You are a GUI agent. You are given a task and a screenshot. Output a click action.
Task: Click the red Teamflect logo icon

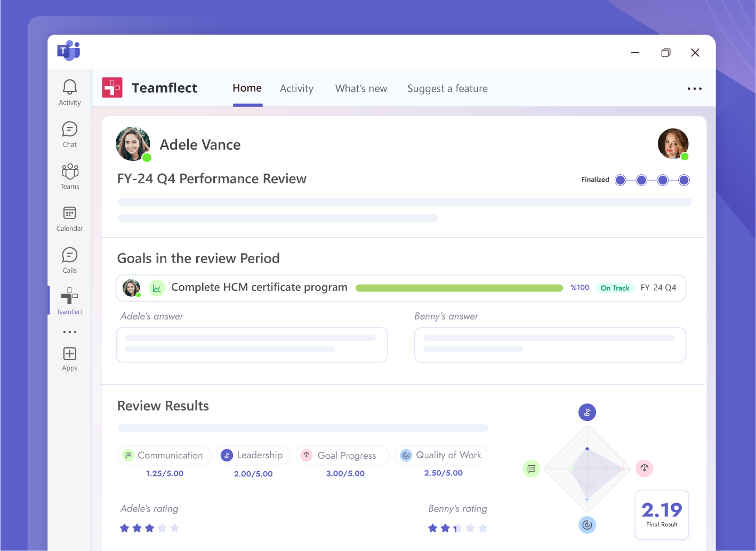[x=112, y=87]
